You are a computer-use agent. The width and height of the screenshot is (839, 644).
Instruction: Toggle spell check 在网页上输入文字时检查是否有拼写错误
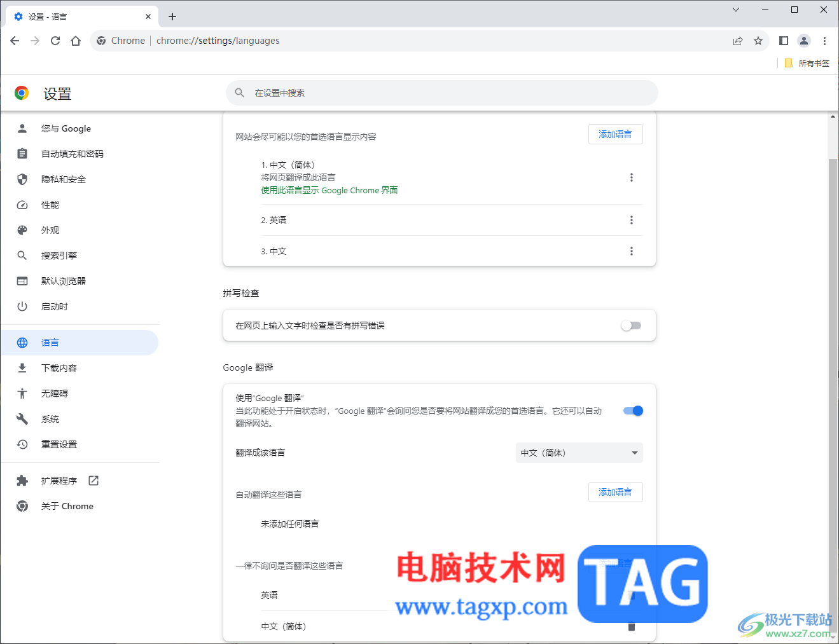click(x=631, y=325)
